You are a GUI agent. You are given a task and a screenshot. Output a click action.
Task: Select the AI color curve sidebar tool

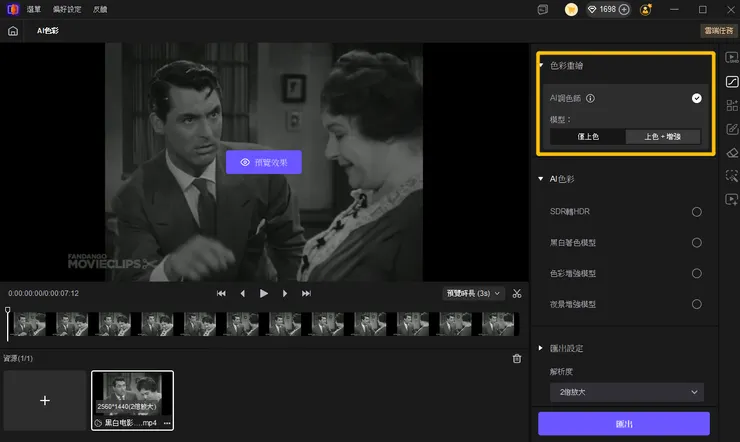click(x=732, y=82)
